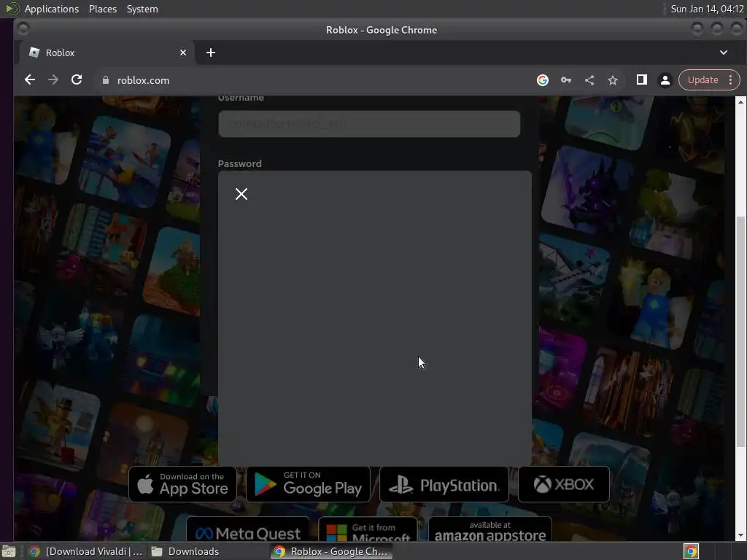747x560 pixels.
Task: Reload the Roblox page
Action: point(77,80)
